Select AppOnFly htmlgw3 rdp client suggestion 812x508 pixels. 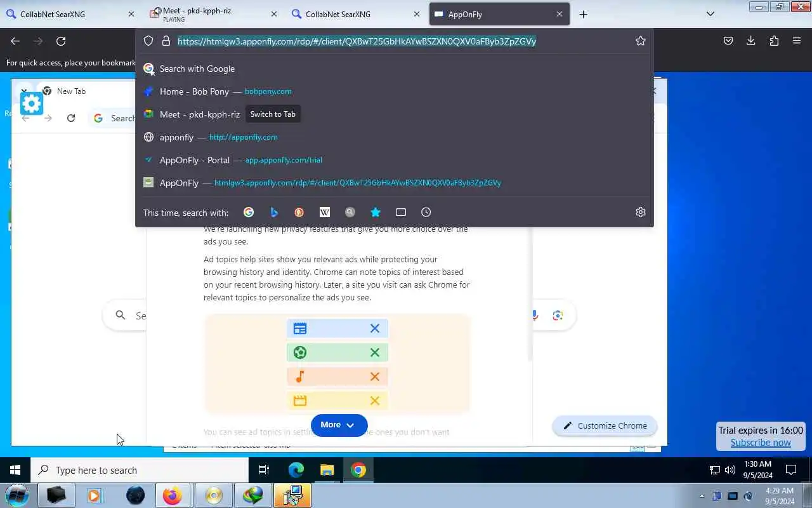pyautogui.click(x=394, y=183)
